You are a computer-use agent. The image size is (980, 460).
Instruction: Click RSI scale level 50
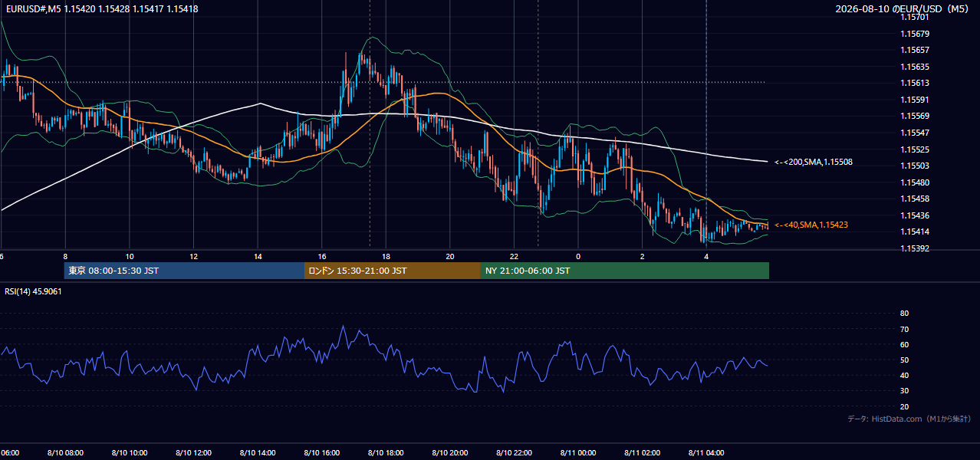(x=904, y=360)
